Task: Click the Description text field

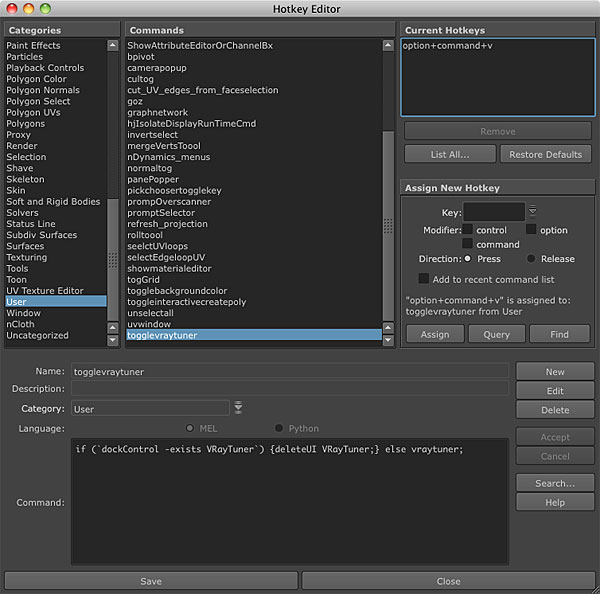Action: tap(290, 388)
